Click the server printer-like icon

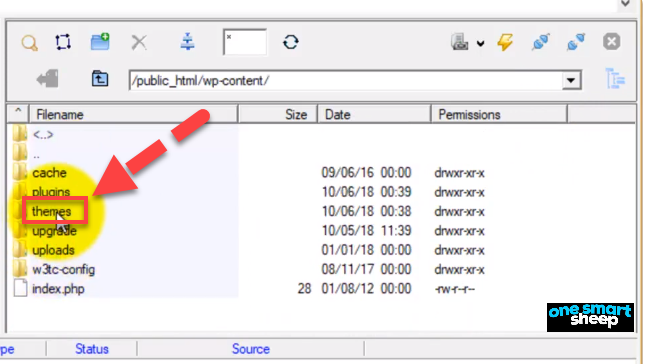click(x=460, y=42)
